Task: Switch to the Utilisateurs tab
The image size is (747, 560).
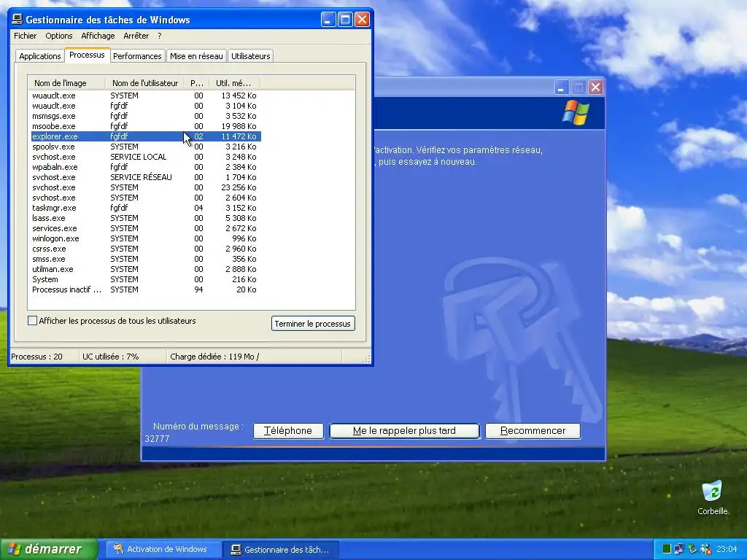Action: 251,56
